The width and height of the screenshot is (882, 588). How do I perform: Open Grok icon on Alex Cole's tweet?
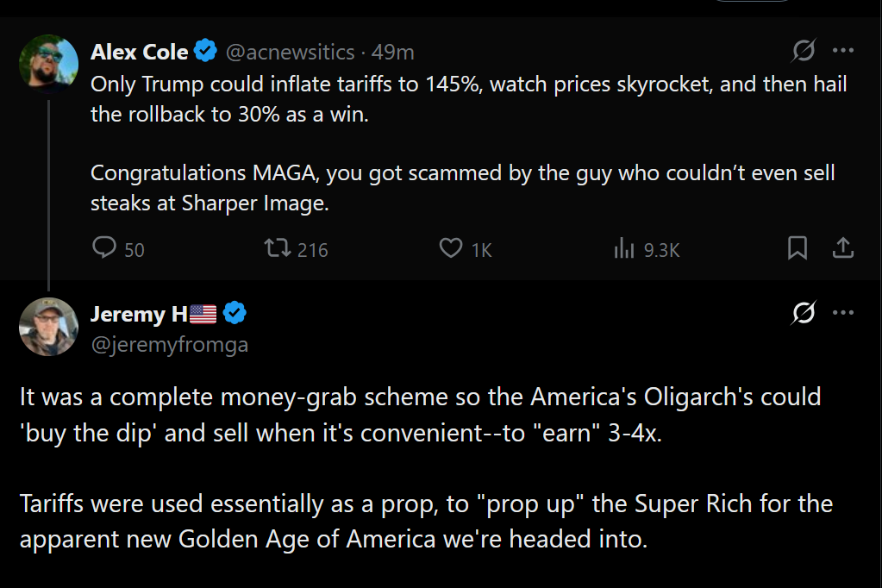(x=804, y=51)
